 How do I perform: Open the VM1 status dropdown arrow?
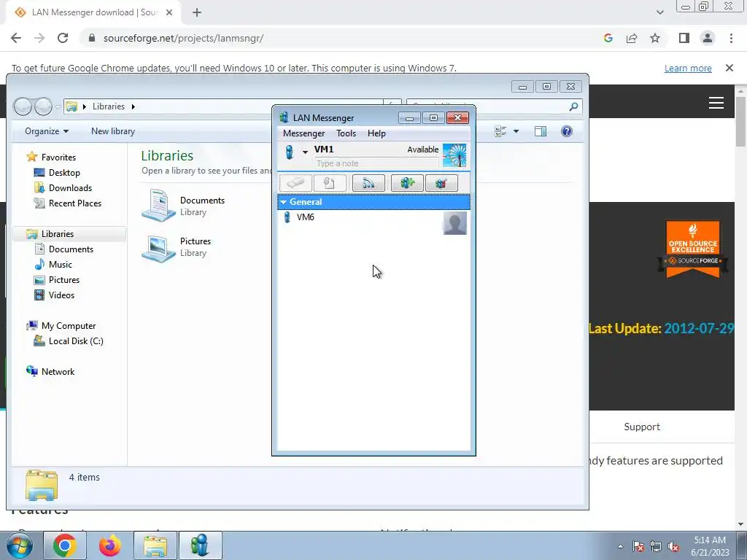tap(305, 152)
